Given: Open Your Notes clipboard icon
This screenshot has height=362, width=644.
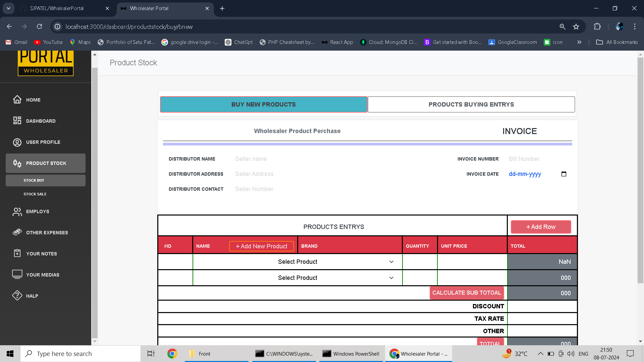Looking at the screenshot, I should pos(17,253).
